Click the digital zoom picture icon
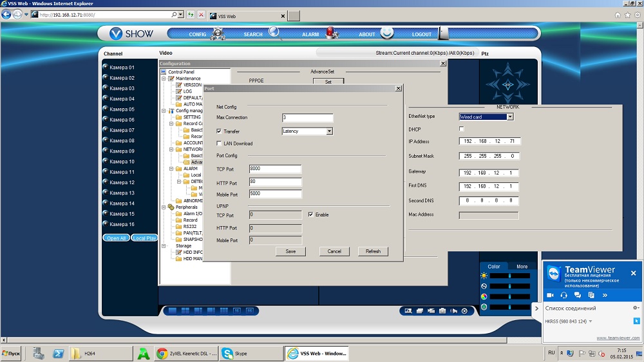644x362 pixels. click(408, 311)
